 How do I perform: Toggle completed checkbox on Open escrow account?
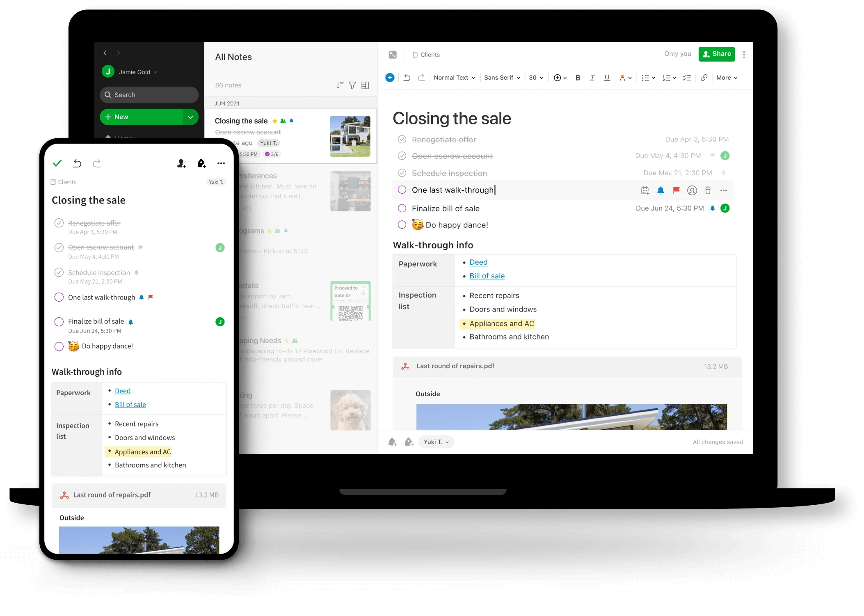tap(402, 155)
